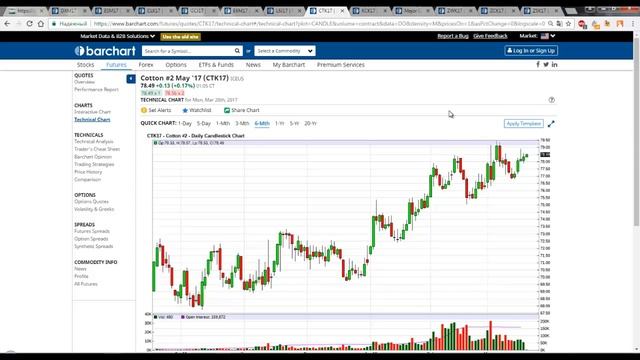
Task: Open the Synthetic Spreads link
Action: pos(93,246)
